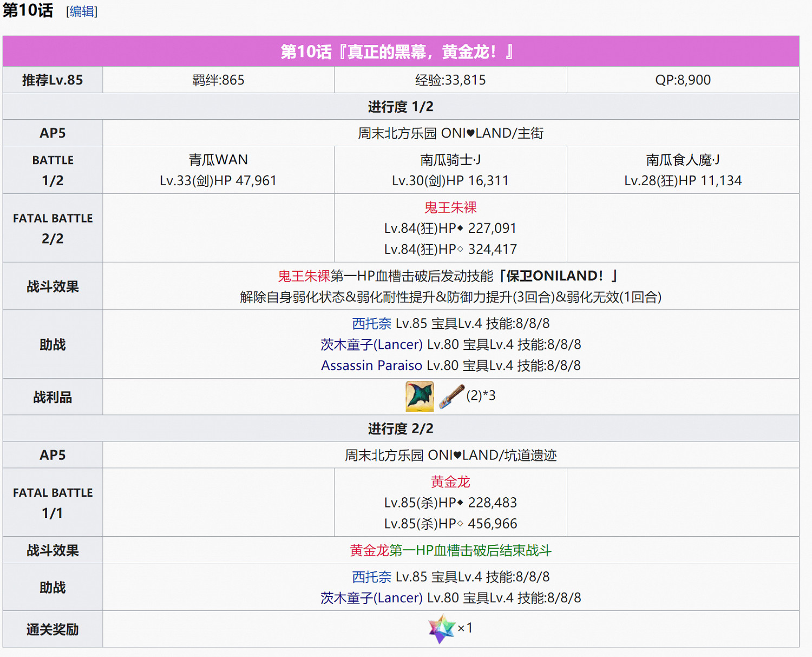
Task: Open the 西托奈 support servant page
Action: pos(371,324)
